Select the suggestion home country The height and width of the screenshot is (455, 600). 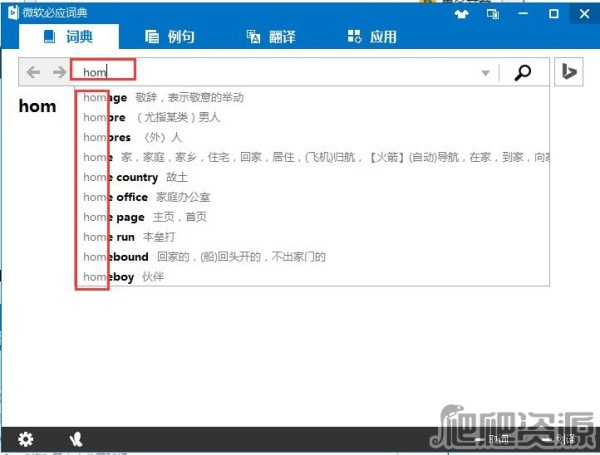click(x=312, y=177)
